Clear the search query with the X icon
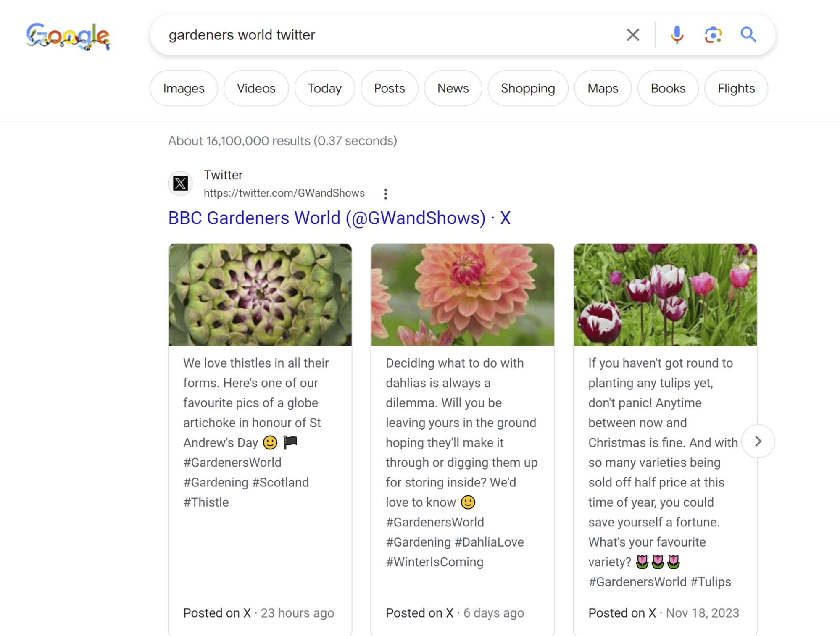 click(632, 35)
